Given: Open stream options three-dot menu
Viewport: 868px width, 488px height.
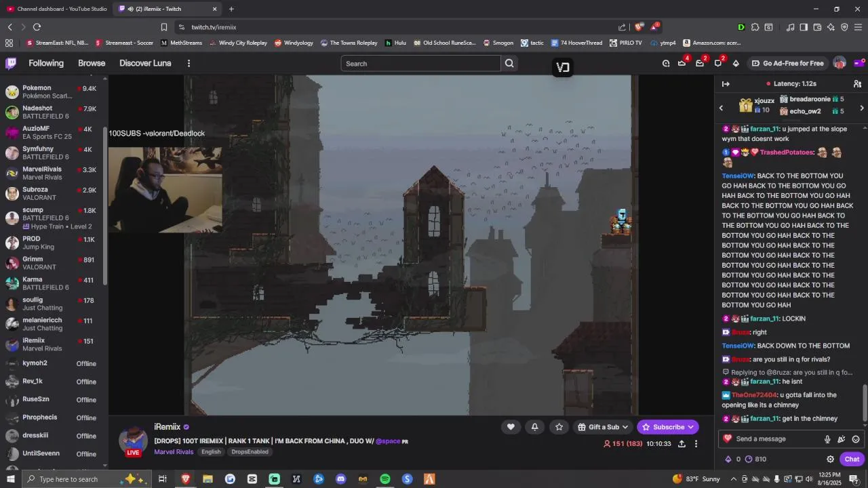Looking at the screenshot, I should 696,444.
